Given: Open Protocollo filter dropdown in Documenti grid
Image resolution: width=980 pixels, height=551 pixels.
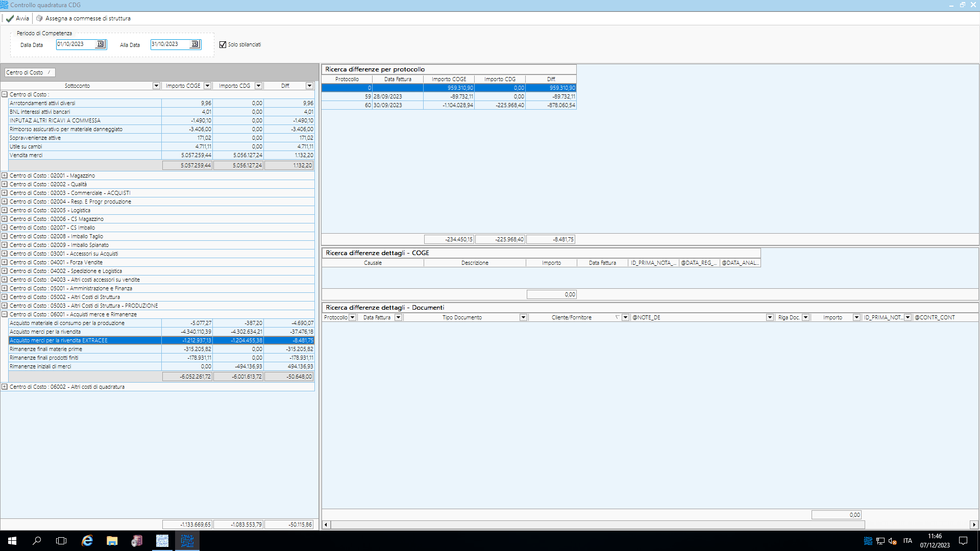Looking at the screenshot, I should point(352,317).
